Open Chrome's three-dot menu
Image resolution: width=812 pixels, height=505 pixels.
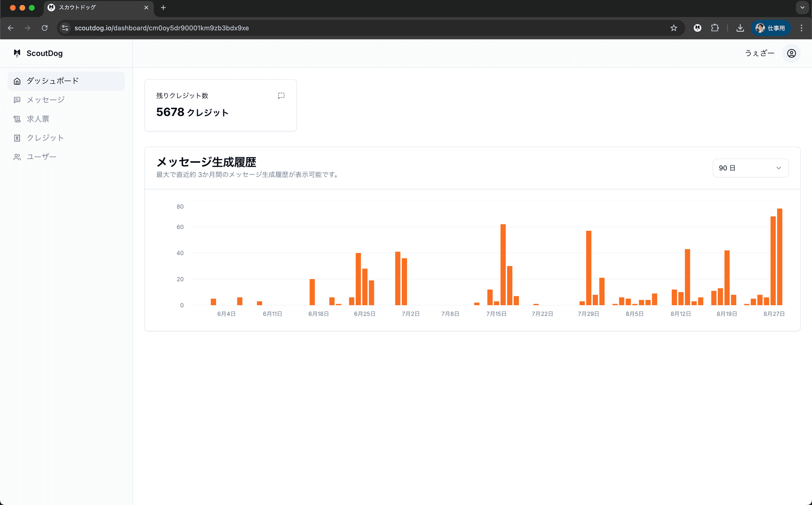pyautogui.click(x=801, y=28)
